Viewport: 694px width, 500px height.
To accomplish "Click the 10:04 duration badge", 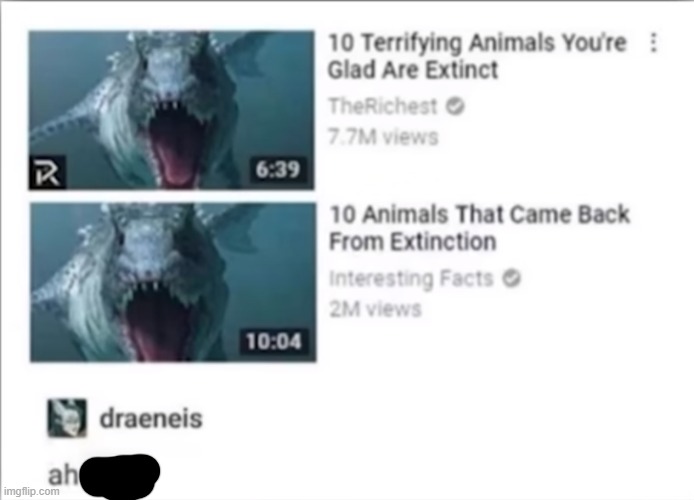I will click(274, 341).
